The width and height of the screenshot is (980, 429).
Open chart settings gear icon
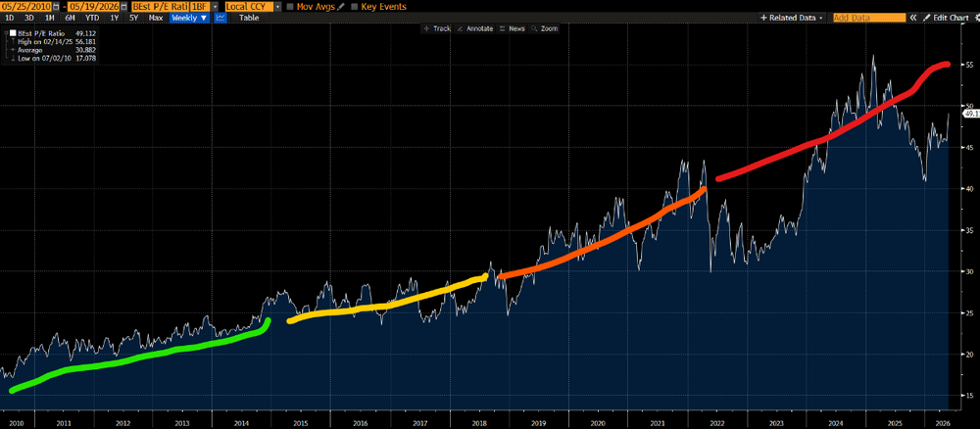(976, 18)
